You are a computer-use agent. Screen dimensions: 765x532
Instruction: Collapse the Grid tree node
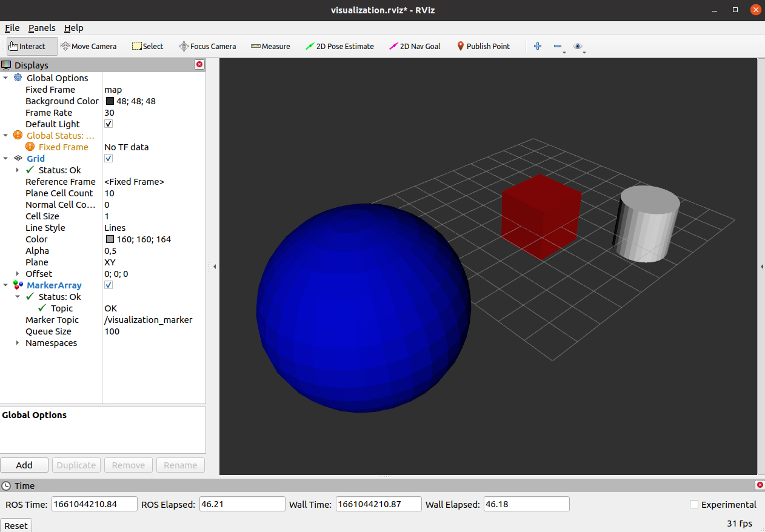tap(5, 158)
